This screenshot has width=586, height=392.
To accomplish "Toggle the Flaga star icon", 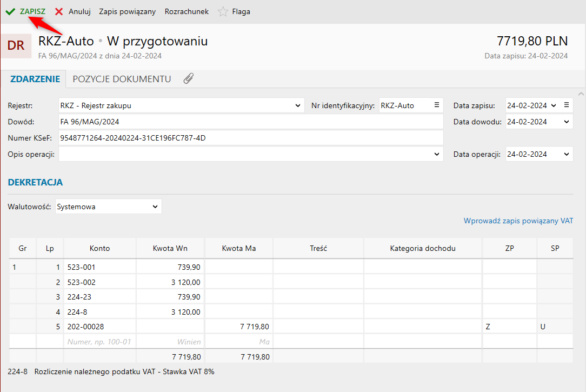I will (x=223, y=11).
